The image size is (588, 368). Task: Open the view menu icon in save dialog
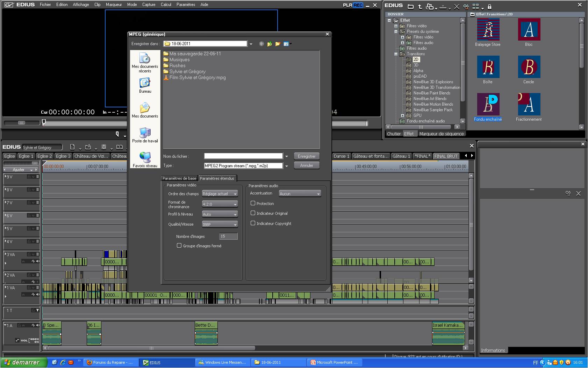click(287, 44)
